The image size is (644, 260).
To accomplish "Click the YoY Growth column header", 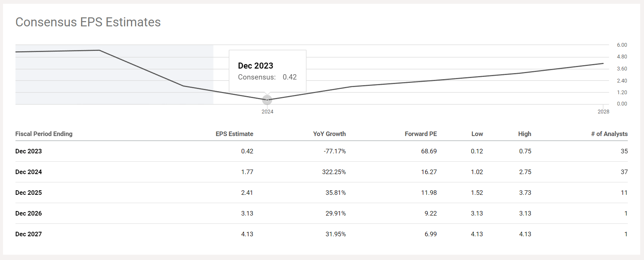I will [329, 134].
